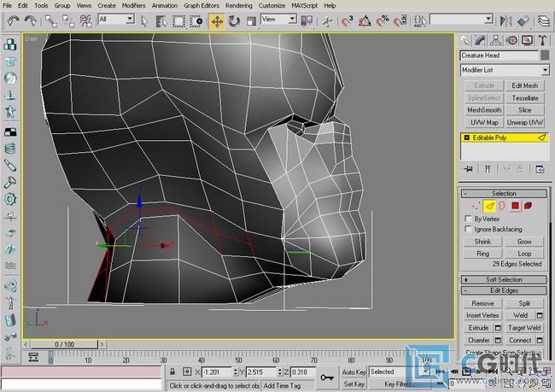
Task: Click the Target Weld button
Action: (524, 328)
